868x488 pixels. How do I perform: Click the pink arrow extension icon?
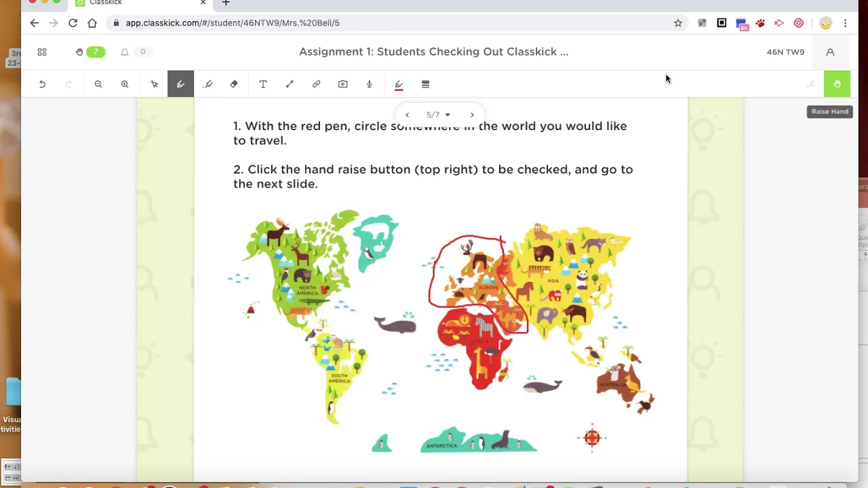[x=779, y=23]
